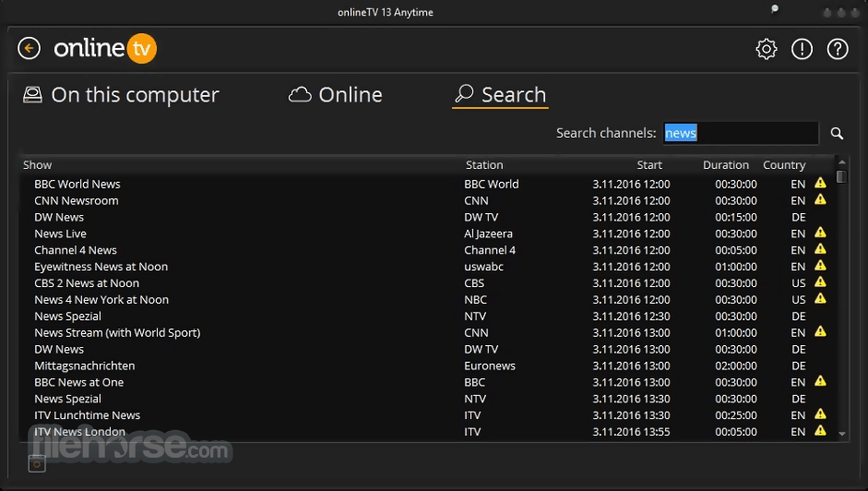
Task: Click the Channel 4 station cell
Action: pos(490,250)
